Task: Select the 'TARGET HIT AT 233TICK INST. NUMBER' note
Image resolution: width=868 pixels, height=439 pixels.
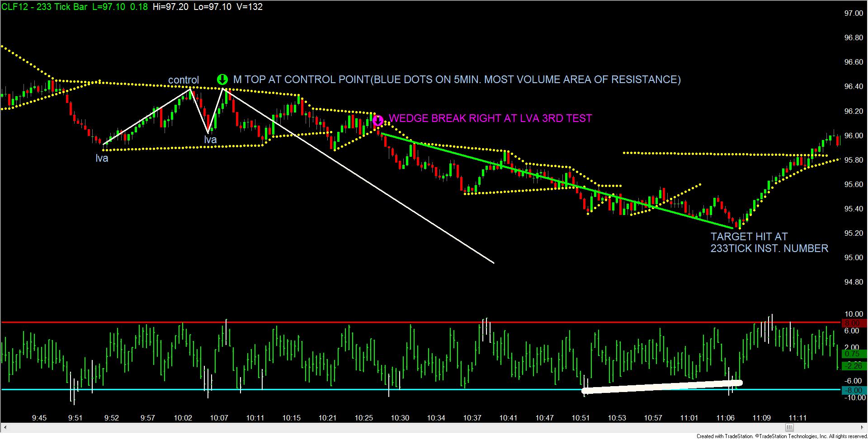Action: click(x=769, y=243)
